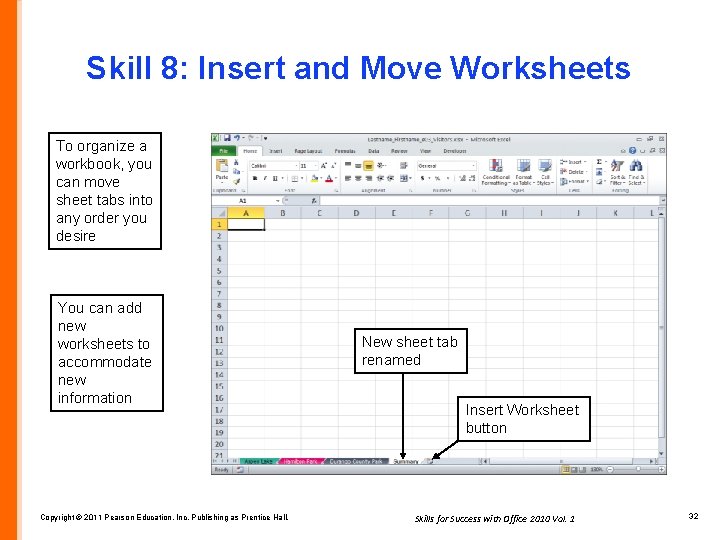This screenshot has height=540, width=720.
Task: Open the Format cells dropdown in Cells group
Action: (x=574, y=181)
